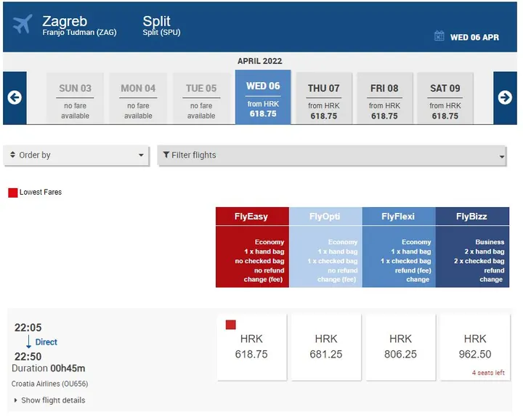Image resolution: width=523 pixels, height=420 pixels.
Task: Click the sort arrows icon in Order by
Action: tap(12, 155)
